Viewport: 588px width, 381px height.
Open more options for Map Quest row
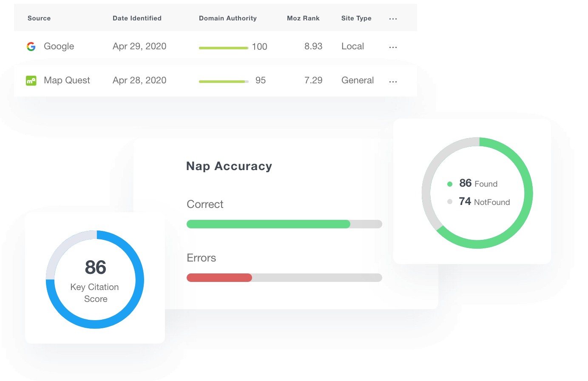tap(393, 81)
